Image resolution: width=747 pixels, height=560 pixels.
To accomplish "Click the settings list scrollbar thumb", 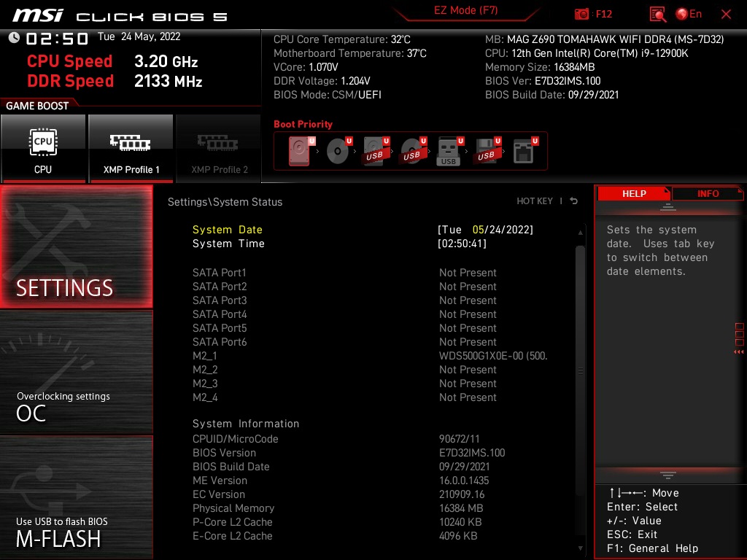I will point(580,370).
